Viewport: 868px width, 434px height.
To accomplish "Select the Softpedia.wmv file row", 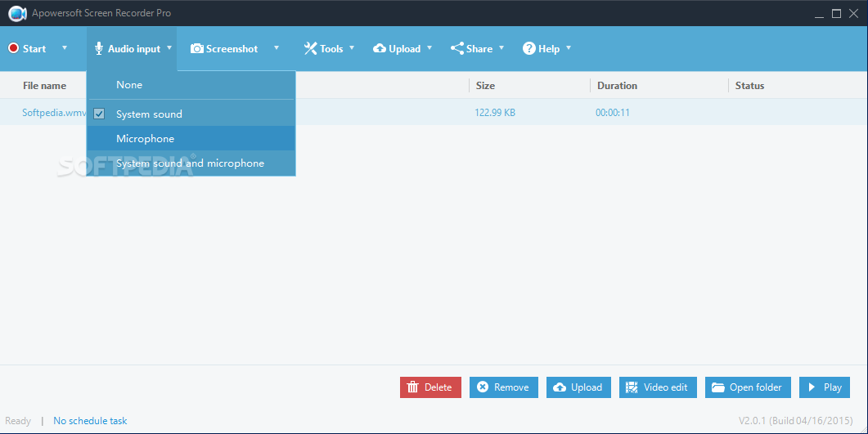I will point(434,112).
